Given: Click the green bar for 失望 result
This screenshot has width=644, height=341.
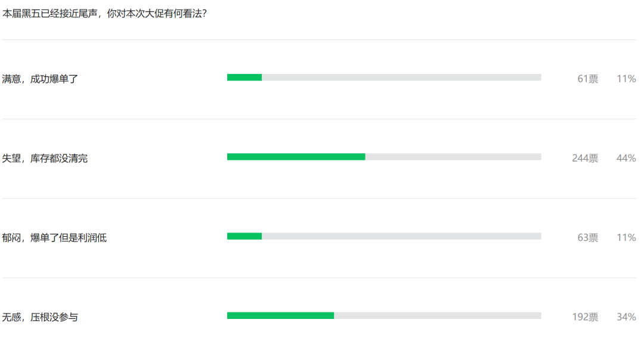Looking at the screenshot, I should click(296, 157).
